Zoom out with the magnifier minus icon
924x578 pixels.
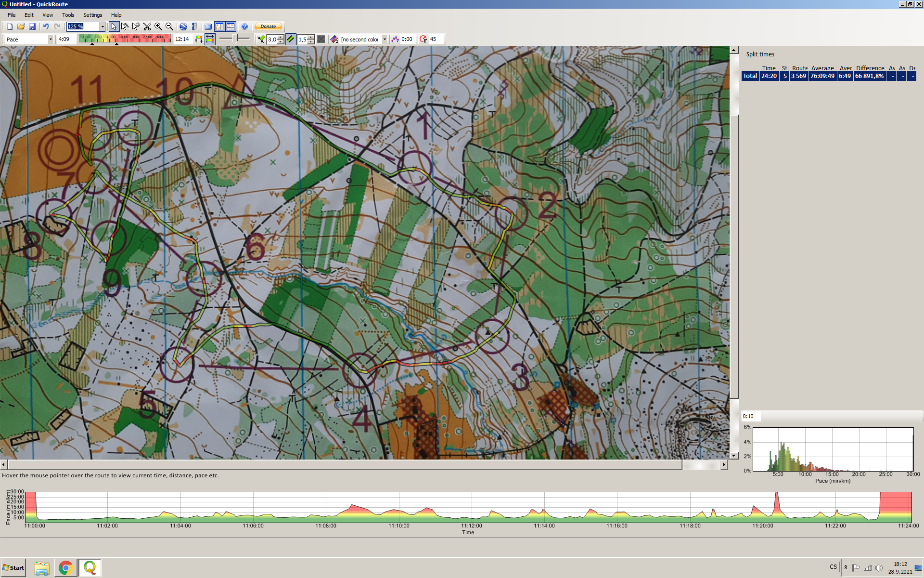click(169, 26)
